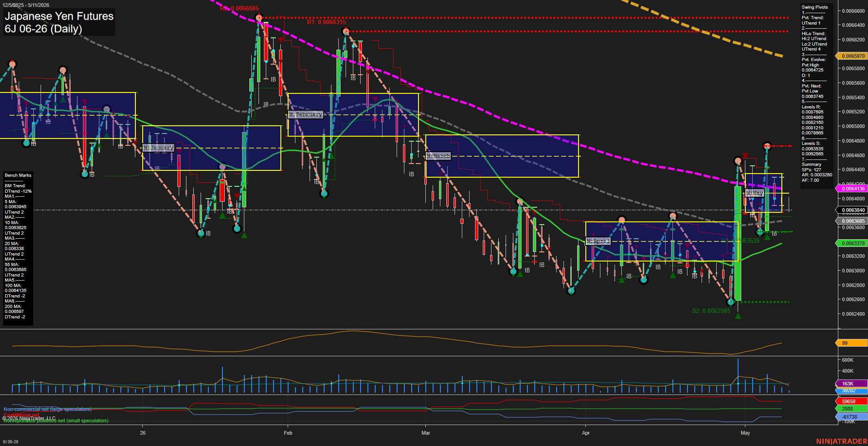Click the Pvt High 0.0064725 entry
Image resolution: width=868 pixels, height=446 pixels.
click(813, 67)
